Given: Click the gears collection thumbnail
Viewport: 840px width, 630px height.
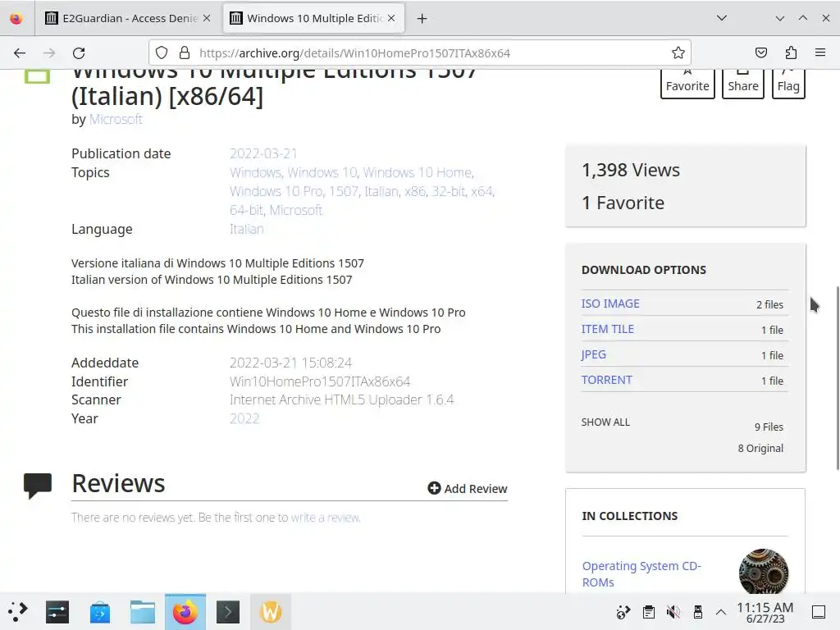Looking at the screenshot, I should 764,572.
